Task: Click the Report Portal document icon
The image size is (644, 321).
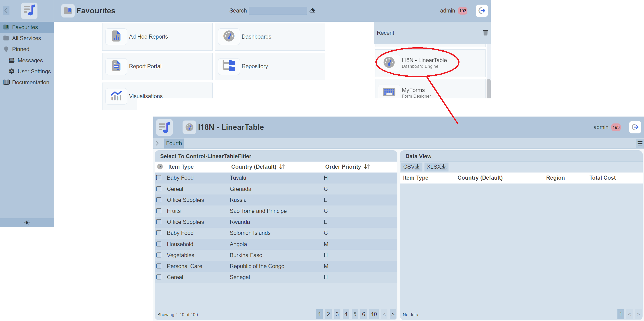Action: [x=116, y=66]
